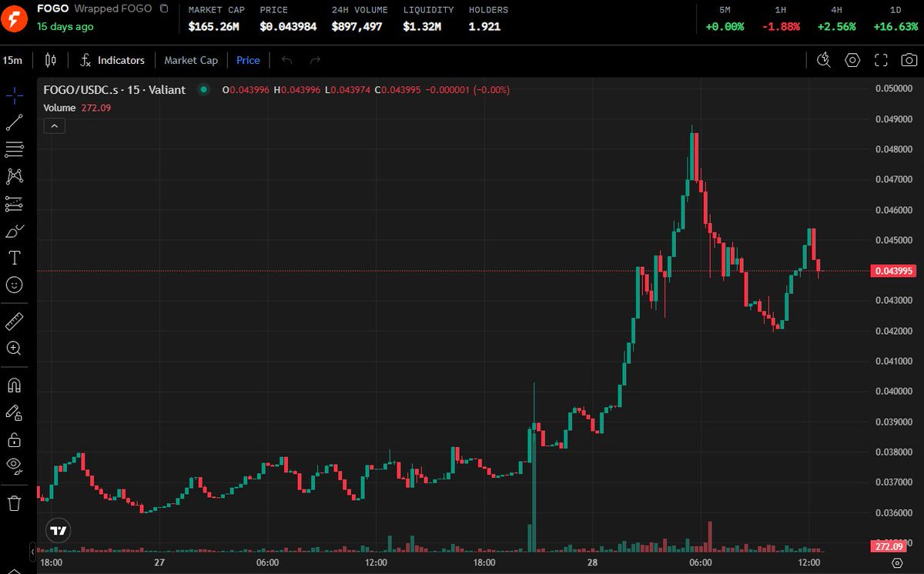The image size is (924, 574).
Task: Redo the last chart action
Action: (314, 60)
